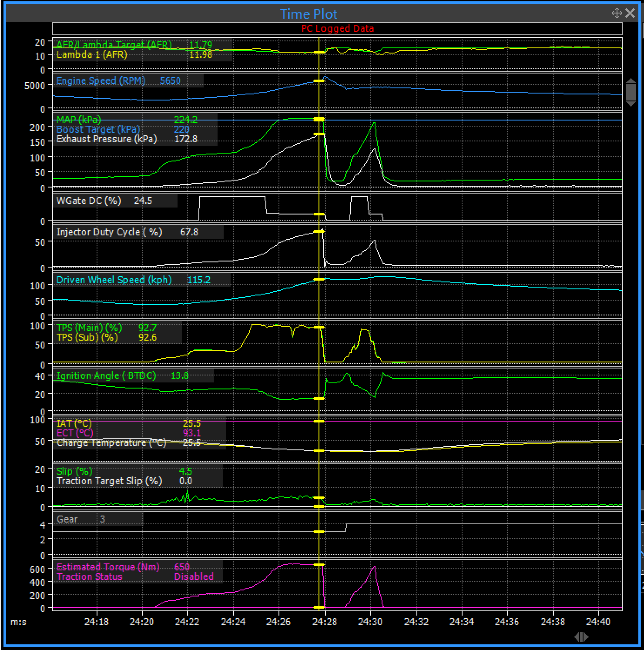Click the yellow cursor marker on the RPM trace
The width and height of the screenshot is (644, 650).
[319, 81]
